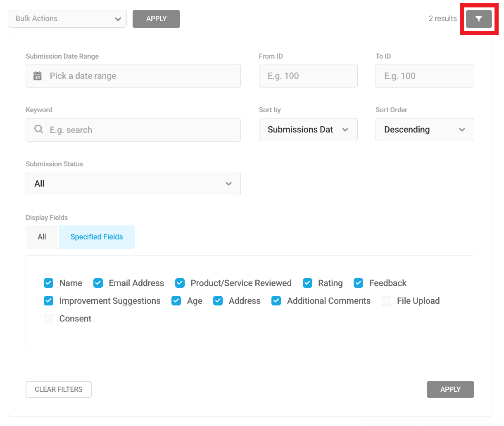Select the Specified Fields tab

coord(97,237)
